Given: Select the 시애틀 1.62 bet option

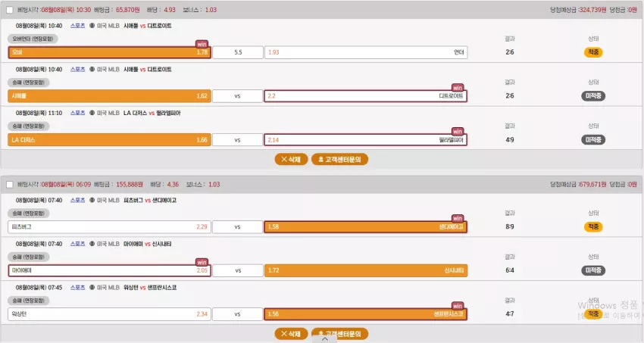Looking at the screenshot, I should coord(109,96).
